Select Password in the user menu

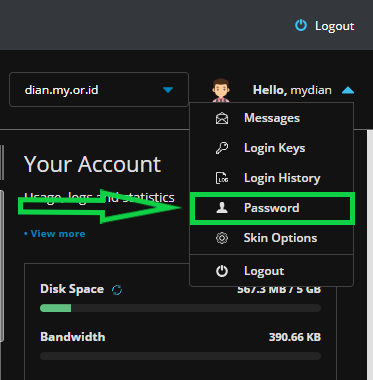[x=272, y=208]
